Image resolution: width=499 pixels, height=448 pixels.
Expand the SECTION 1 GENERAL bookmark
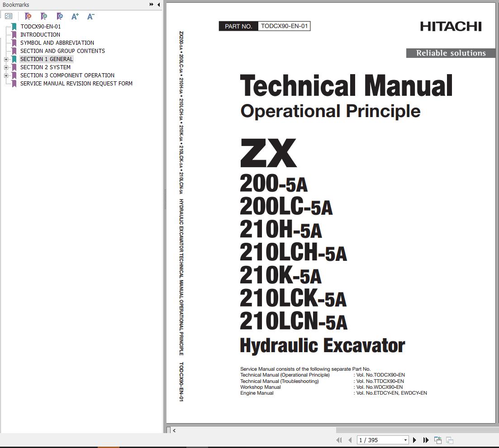coord(6,60)
